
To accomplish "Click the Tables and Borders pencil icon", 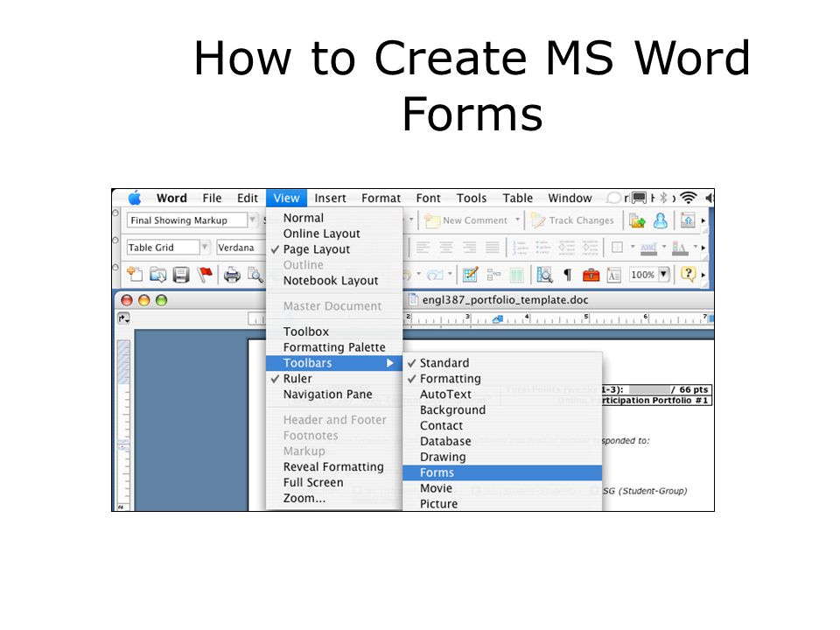I will click(x=471, y=275).
